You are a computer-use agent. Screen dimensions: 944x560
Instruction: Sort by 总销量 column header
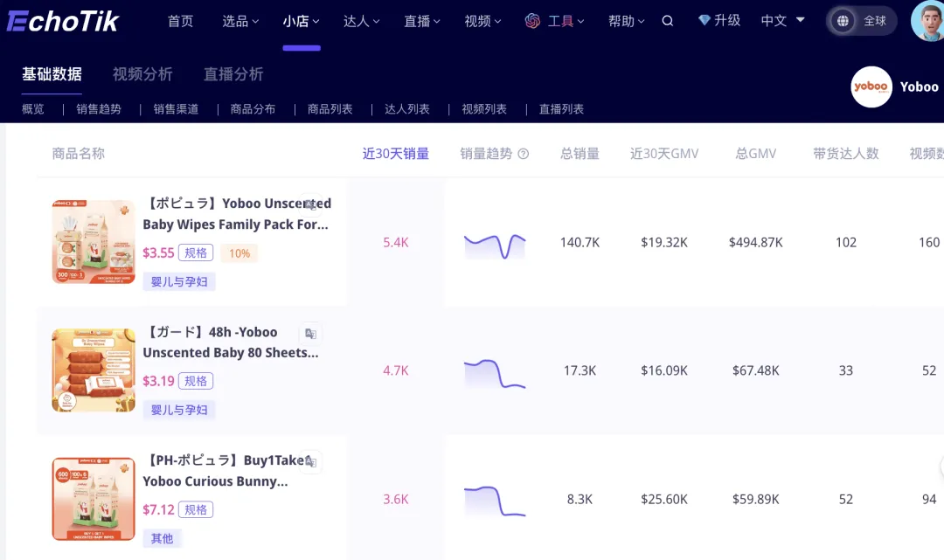(580, 154)
